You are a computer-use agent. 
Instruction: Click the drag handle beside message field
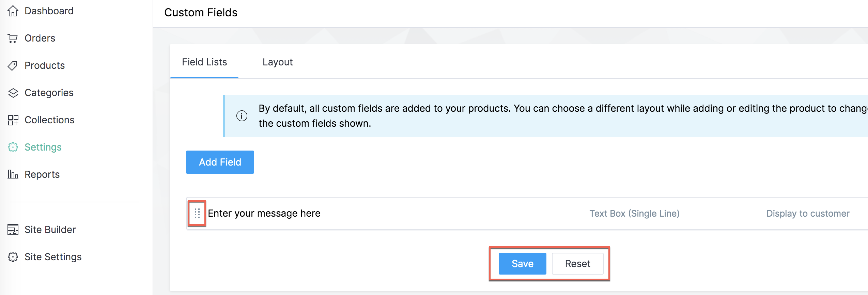[x=197, y=214]
